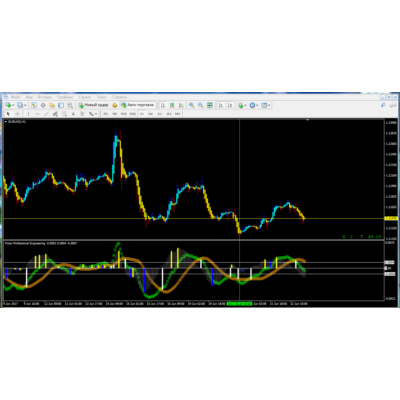Open the search magnifier at top right

pos(383,105)
